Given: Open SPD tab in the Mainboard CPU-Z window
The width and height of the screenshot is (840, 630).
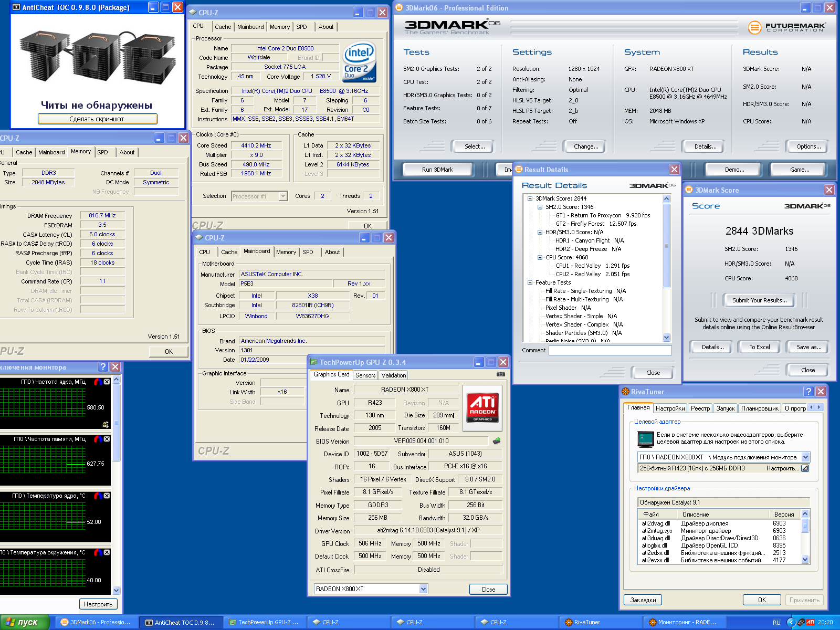Looking at the screenshot, I should pos(308,252).
